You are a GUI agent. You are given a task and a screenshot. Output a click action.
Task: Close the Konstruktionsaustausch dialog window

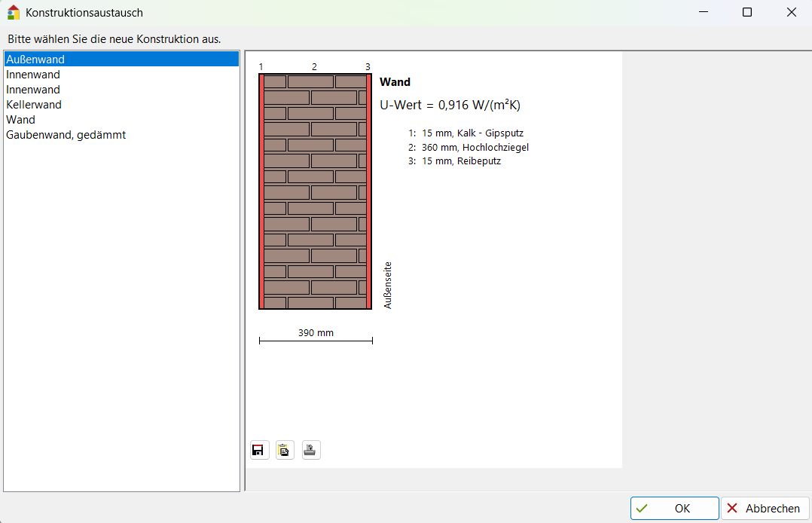[791, 13]
